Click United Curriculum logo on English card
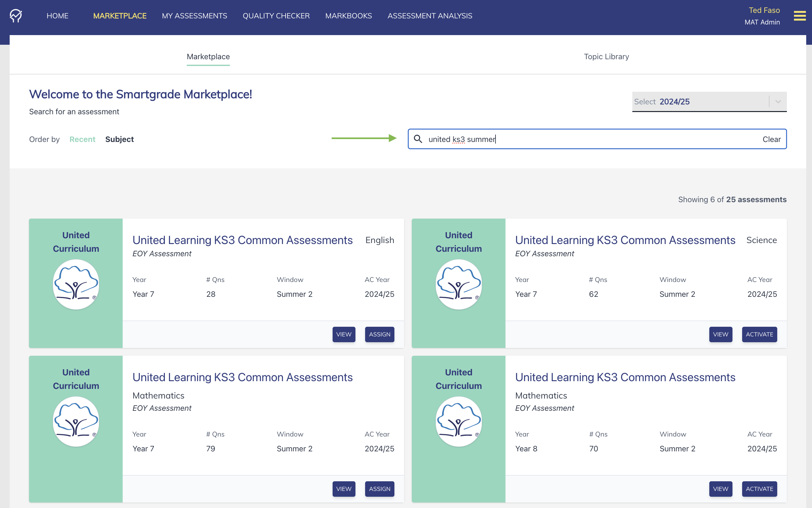 click(76, 284)
